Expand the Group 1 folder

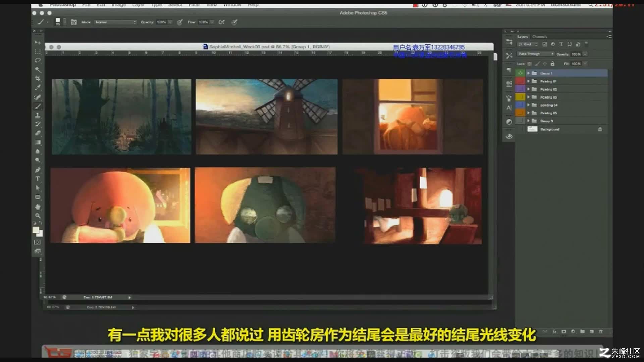tap(528, 73)
